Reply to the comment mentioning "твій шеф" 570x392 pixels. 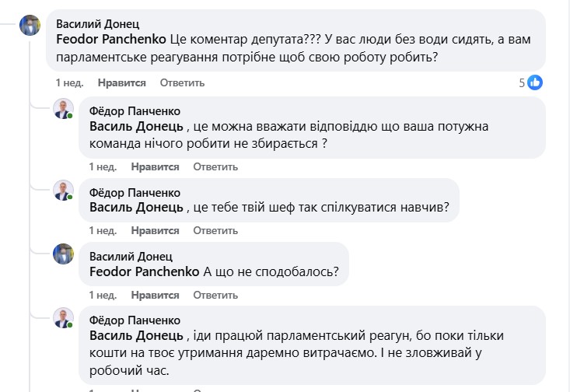pyautogui.click(x=215, y=230)
